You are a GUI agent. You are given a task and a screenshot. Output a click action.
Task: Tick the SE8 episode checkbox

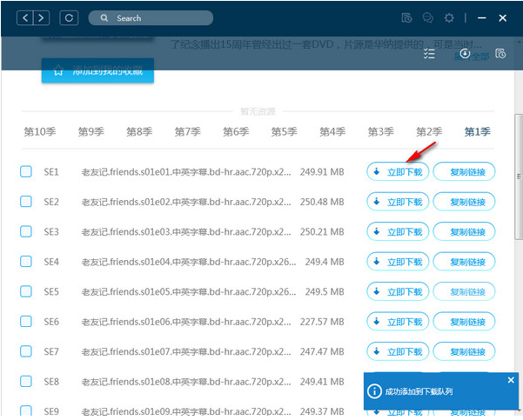pos(26,381)
